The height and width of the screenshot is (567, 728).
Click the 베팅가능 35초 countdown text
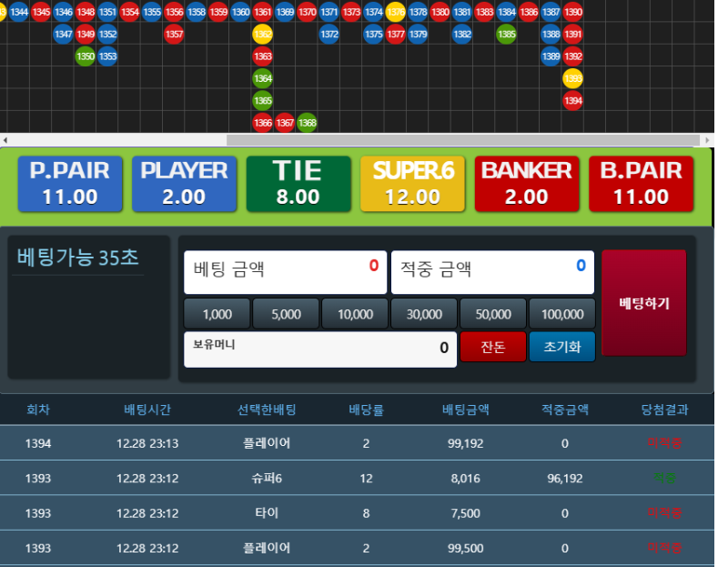77,258
